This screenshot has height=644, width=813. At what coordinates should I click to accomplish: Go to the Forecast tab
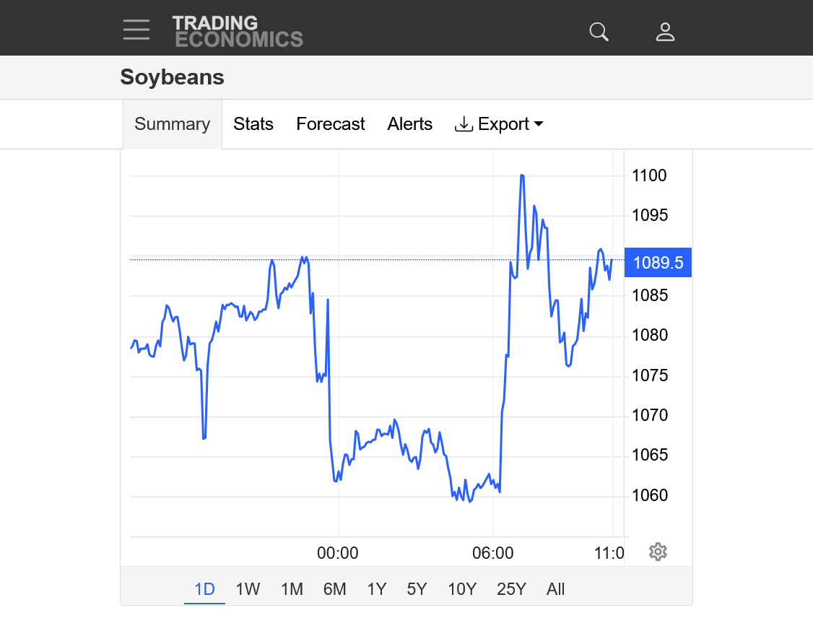tap(331, 124)
